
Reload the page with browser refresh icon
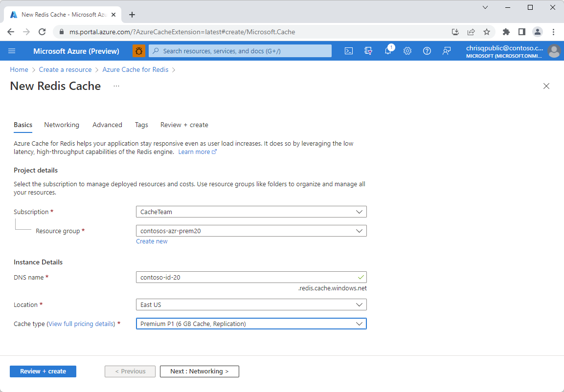click(x=42, y=32)
